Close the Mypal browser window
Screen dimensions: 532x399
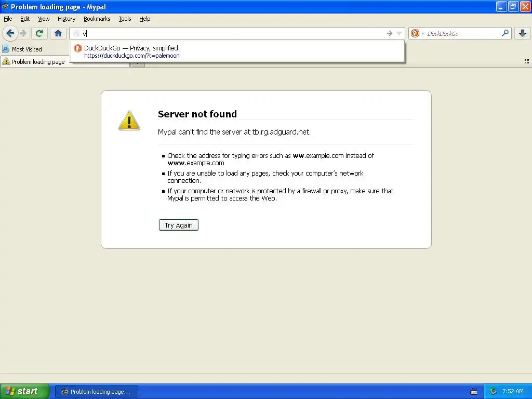[525, 6]
